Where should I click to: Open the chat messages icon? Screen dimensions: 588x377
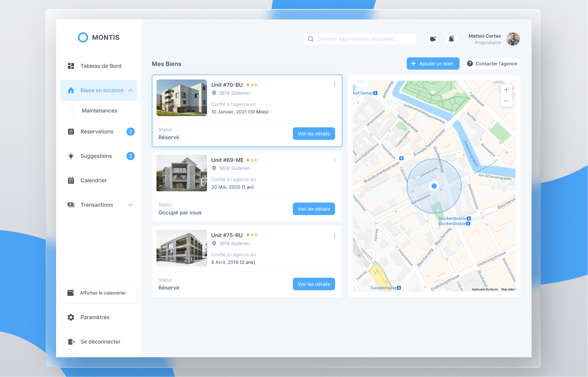433,39
